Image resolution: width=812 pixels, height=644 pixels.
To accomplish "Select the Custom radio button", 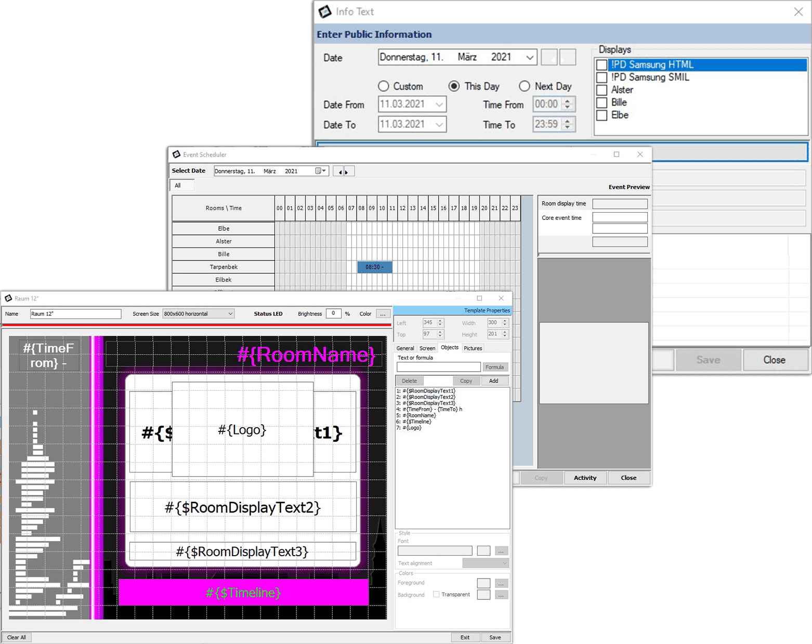I will coord(384,86).
